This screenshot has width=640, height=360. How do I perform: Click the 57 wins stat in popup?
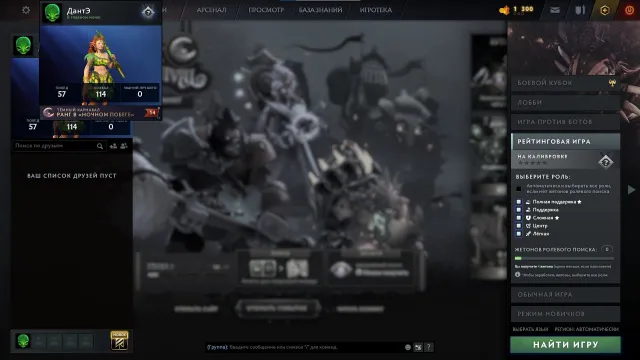pos(62,93)
